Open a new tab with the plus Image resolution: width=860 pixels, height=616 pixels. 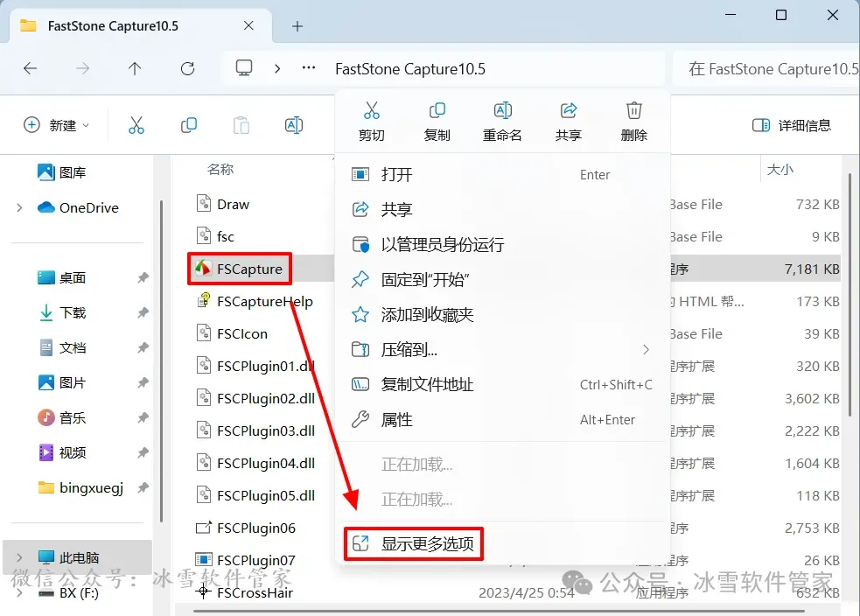(x=297, y=25)
